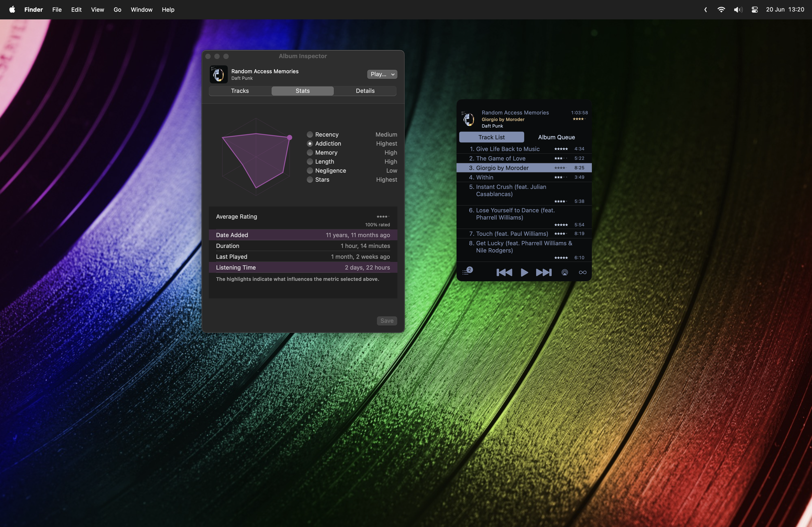Select track 3. Giorgio by Moroder
This screenshot has height=527, width=812.
[524, 168]
